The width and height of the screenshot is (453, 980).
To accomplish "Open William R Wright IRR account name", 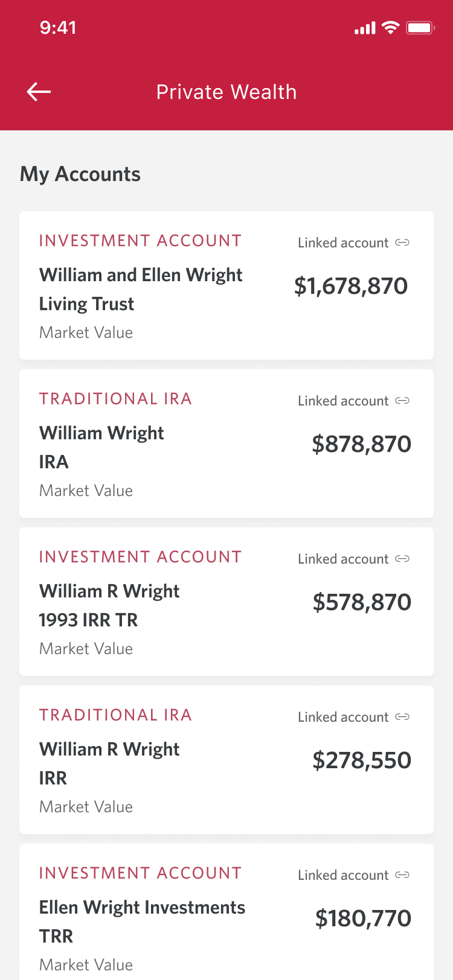I will coord(109,763).
